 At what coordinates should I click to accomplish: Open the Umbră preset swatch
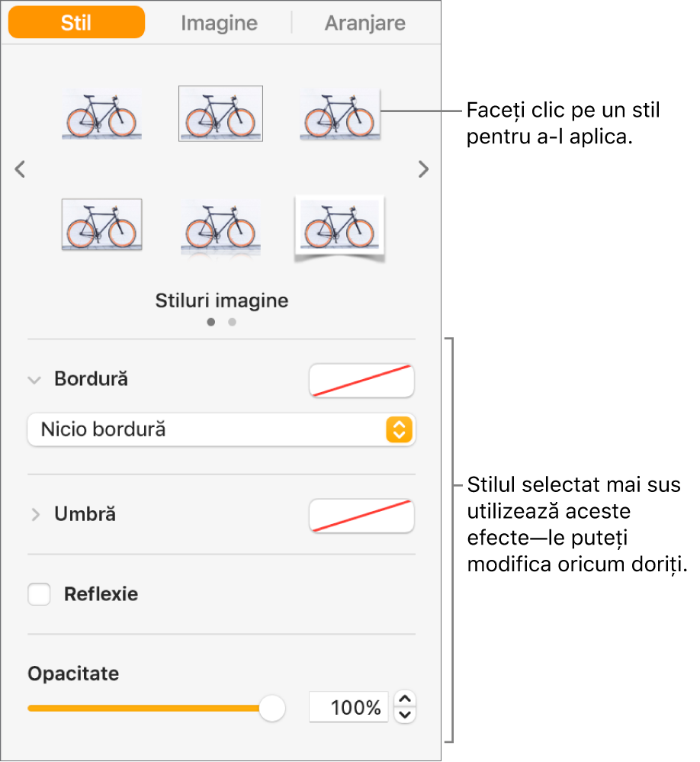pyautogui.click(x=362, y=516)
